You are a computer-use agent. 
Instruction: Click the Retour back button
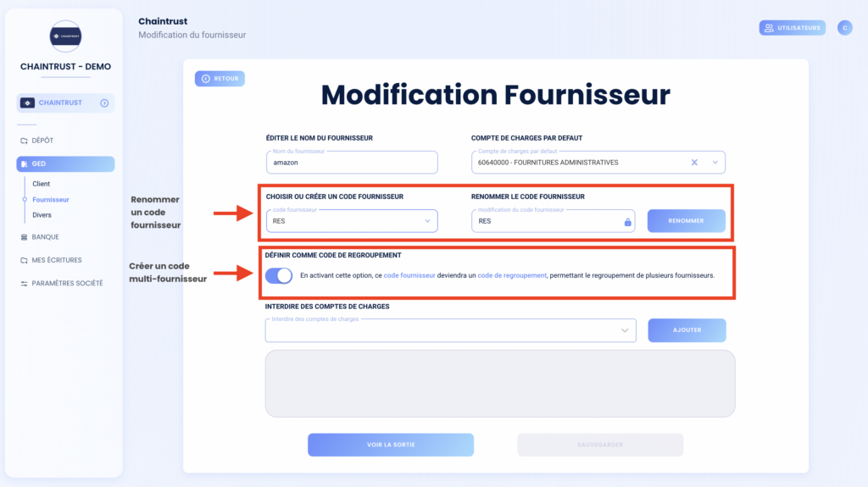220,79
